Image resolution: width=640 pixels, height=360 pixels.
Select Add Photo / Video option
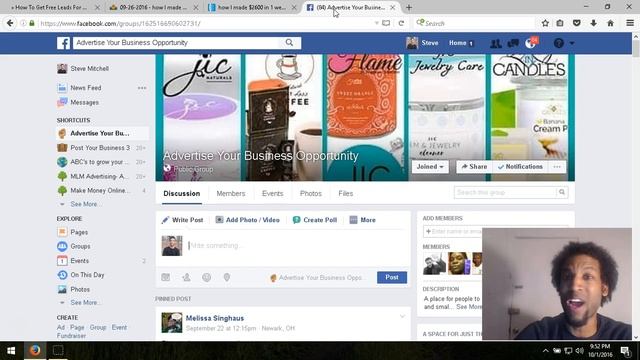click(x=247, y=220)
